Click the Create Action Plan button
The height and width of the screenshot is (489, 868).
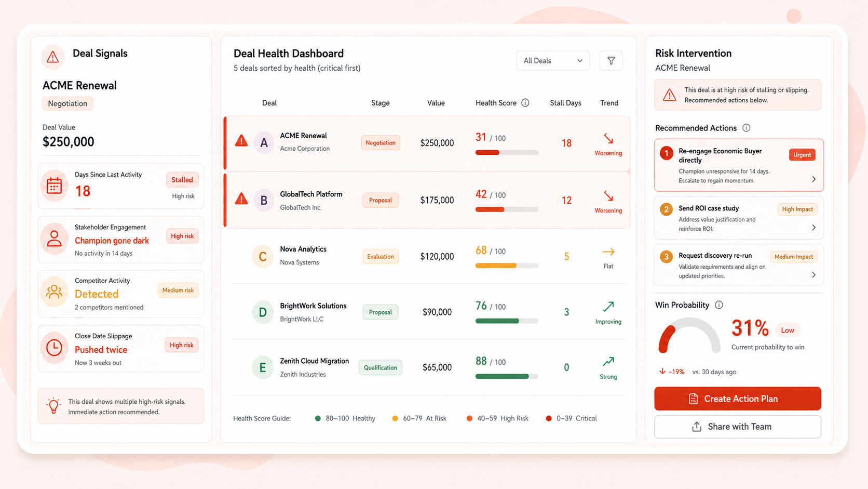tap(738, 399)
